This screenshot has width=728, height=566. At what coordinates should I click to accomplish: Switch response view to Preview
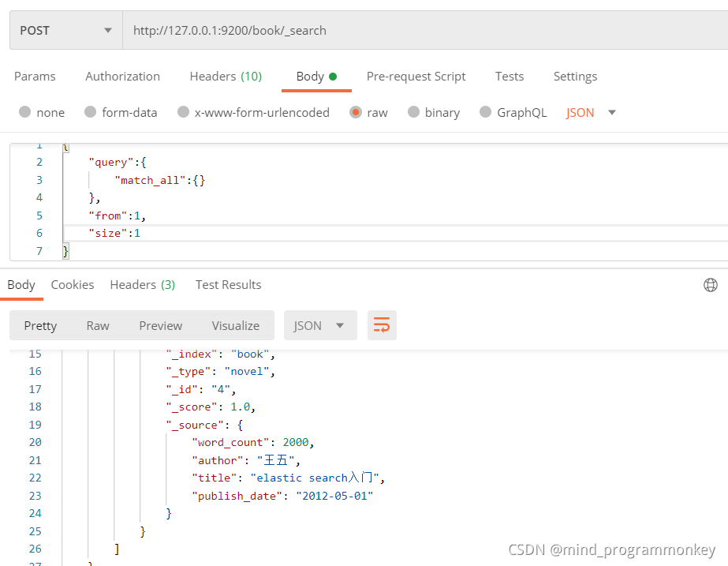161,325
